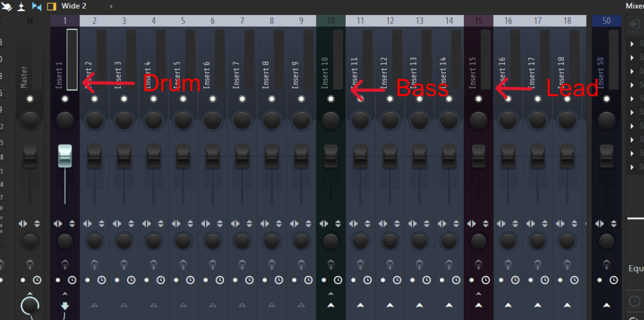The height and width of the screenshot is (320, 644).
Task: Expand the first effect slot in the right panel
Action: 632,44
